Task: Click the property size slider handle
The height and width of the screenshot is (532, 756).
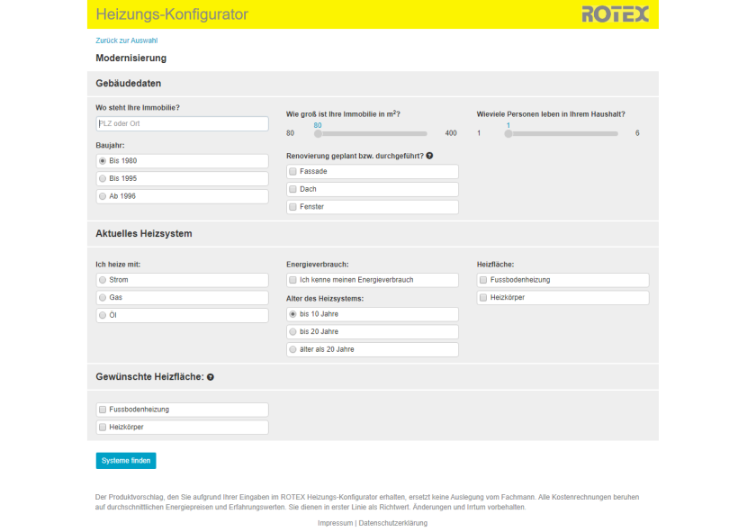Action: click(x=318, y=133)
